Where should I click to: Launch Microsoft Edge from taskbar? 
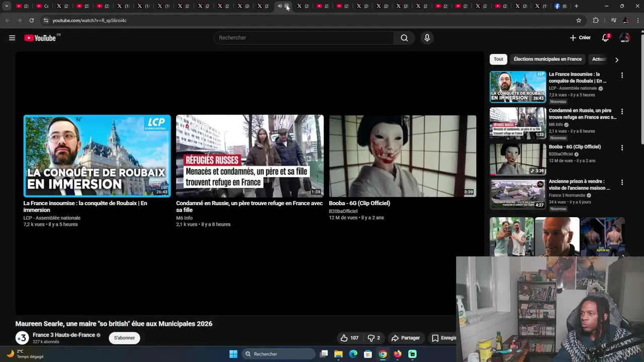[x=353, y=354]
